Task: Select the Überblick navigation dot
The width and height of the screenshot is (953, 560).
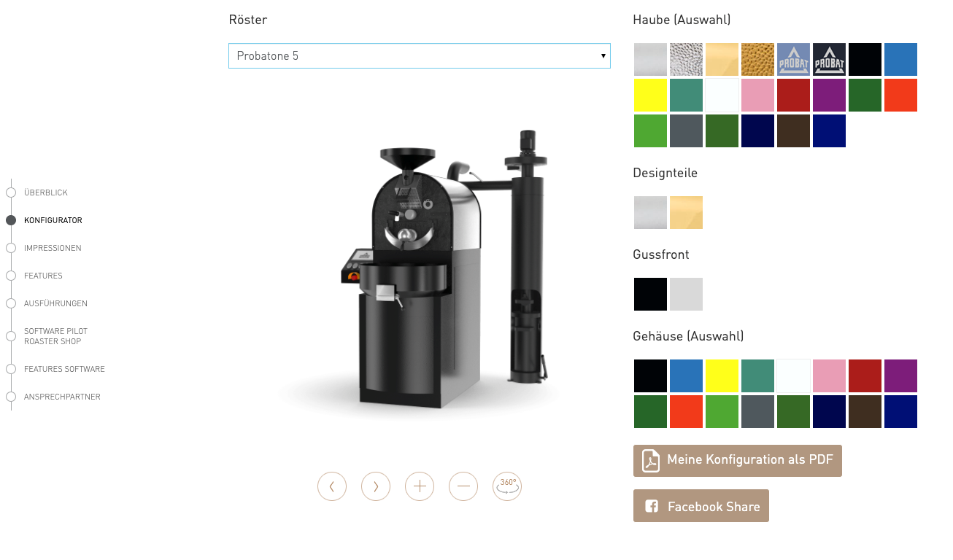Action: point(11,192)
